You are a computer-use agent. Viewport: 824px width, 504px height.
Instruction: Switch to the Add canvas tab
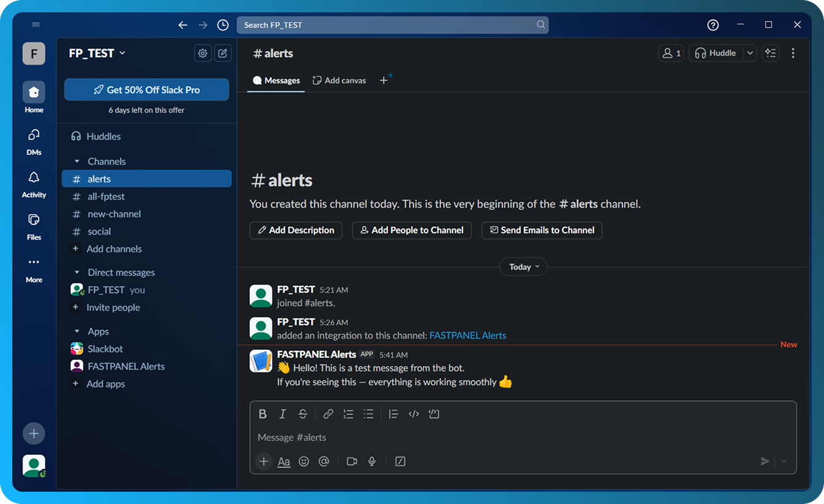pyautogui.click(x=339, y=80)
